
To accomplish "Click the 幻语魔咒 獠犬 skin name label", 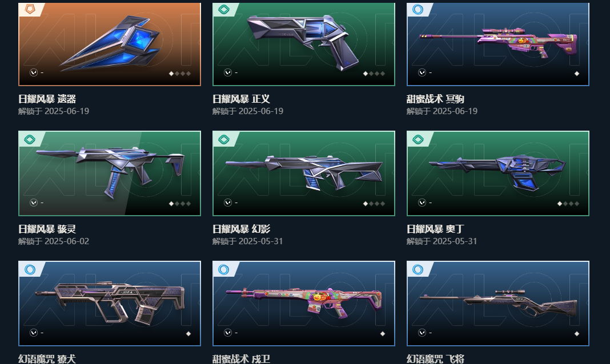I will (47, 358).
